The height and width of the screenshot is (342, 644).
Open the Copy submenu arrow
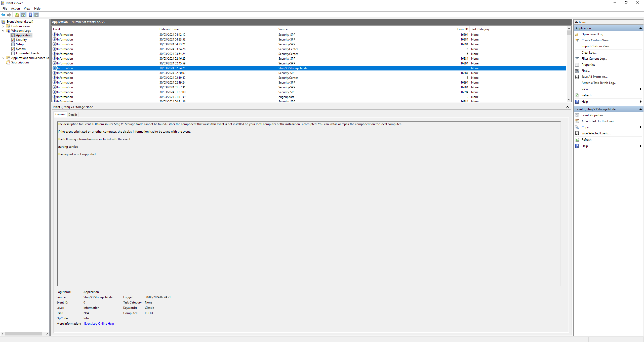pos(640,127)
